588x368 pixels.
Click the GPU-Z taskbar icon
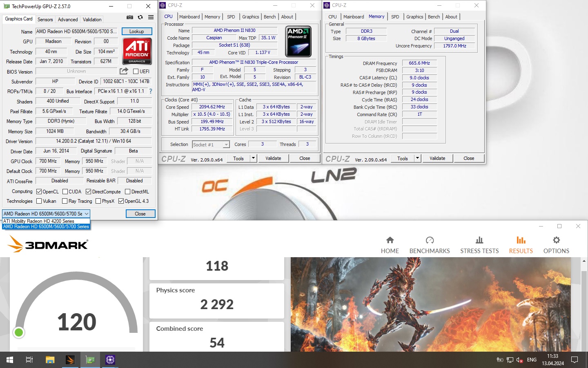click(x=90, y=360)
